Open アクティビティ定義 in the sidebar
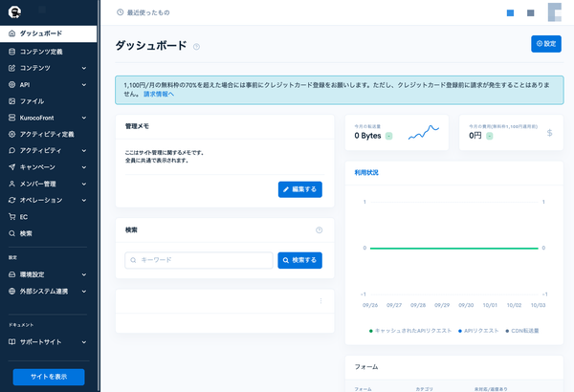 pyautogui.click(x=49, y=134)
